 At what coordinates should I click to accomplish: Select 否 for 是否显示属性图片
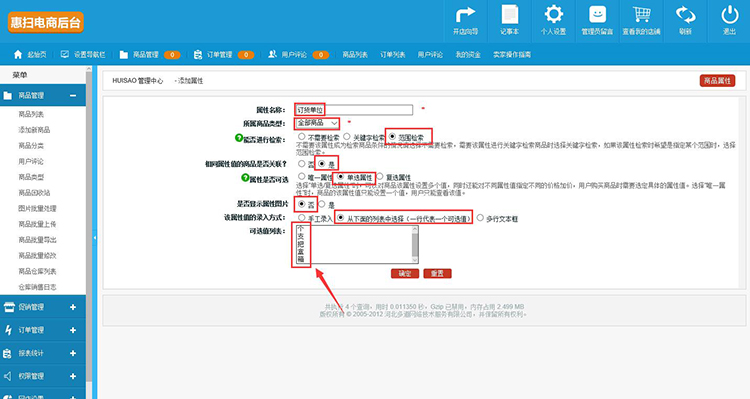pos(302,204)
